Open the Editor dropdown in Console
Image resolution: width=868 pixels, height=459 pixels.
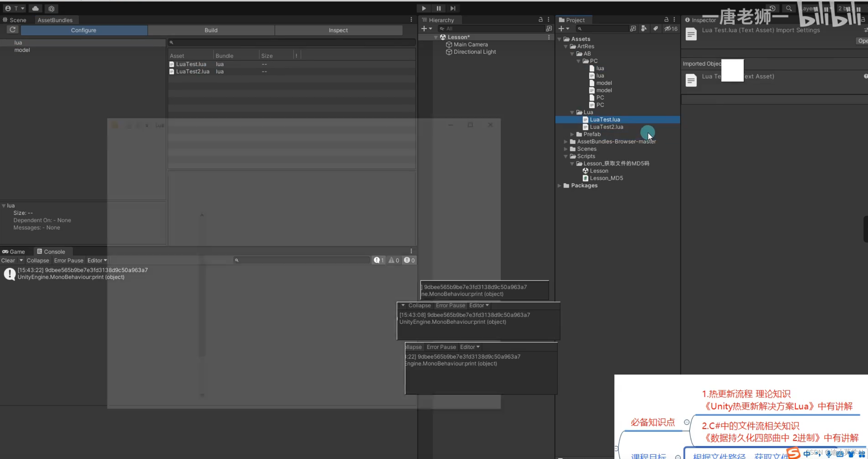pos(97,260)
